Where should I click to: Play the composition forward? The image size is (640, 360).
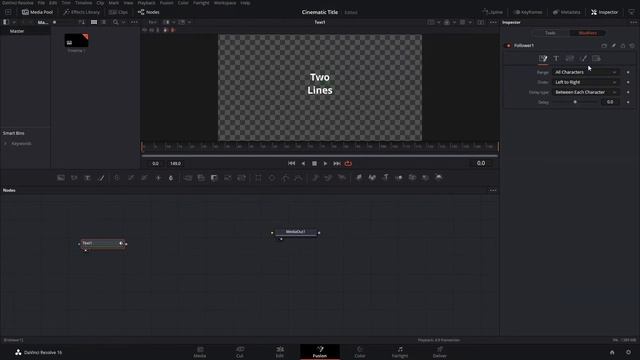coord(325,163)
